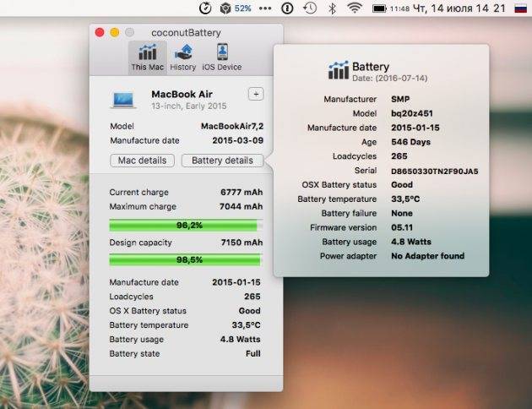Open the 1Password menu bar icon

pos(287,8)
